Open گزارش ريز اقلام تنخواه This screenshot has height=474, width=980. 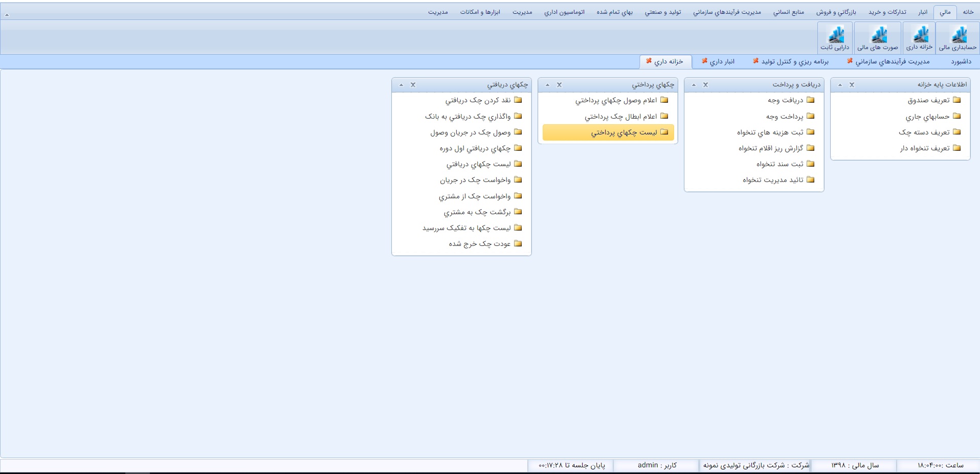click(x=771, y=148)
